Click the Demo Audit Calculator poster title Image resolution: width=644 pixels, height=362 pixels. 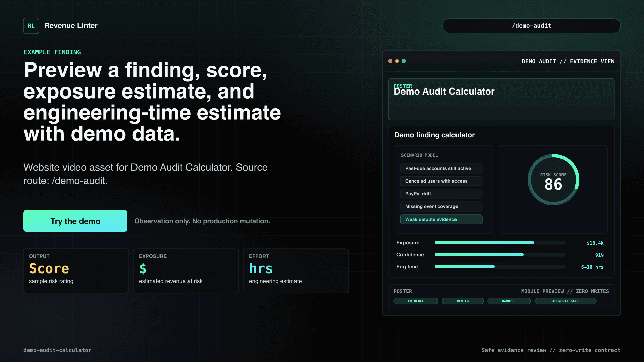coord(444,92)
